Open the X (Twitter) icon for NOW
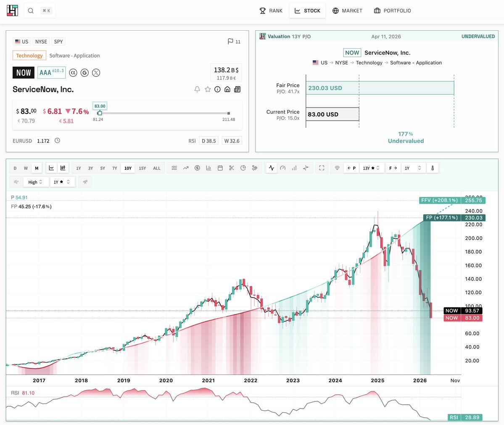Screen dimensions: 504x425 [x=96, y=73]
